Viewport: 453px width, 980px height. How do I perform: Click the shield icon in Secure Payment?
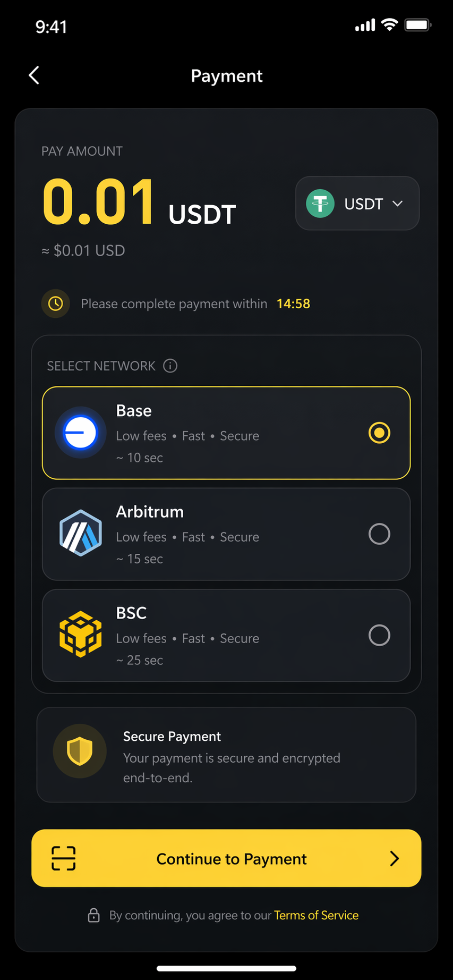[79, 751]
